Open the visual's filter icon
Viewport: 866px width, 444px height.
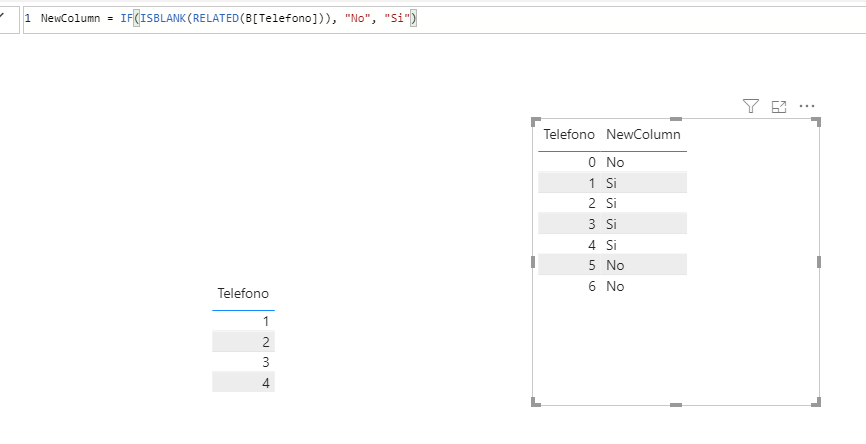751,106
